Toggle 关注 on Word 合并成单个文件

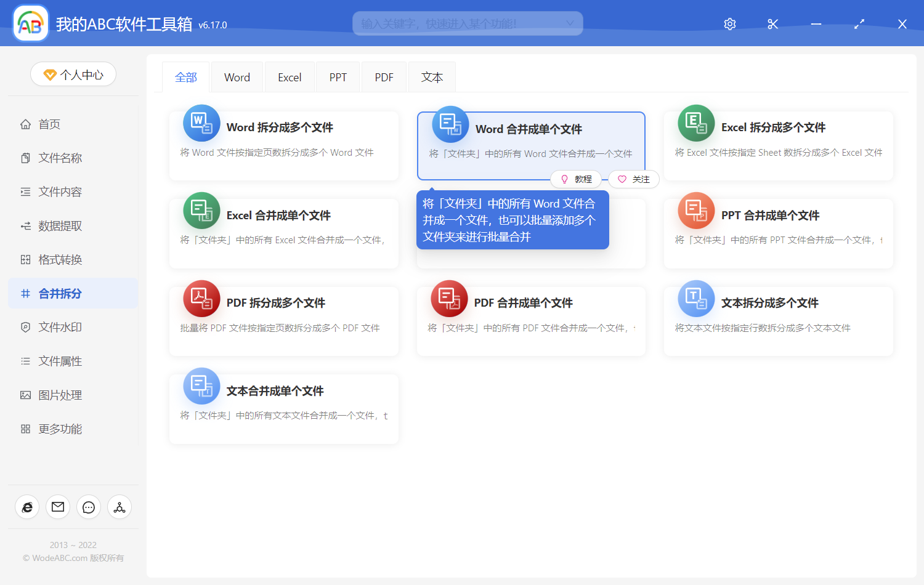point(633,179)
